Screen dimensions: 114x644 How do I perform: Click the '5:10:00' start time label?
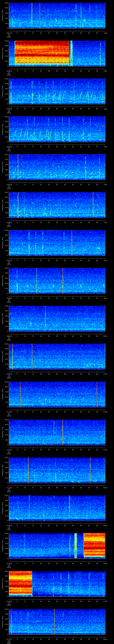point(9,374)
